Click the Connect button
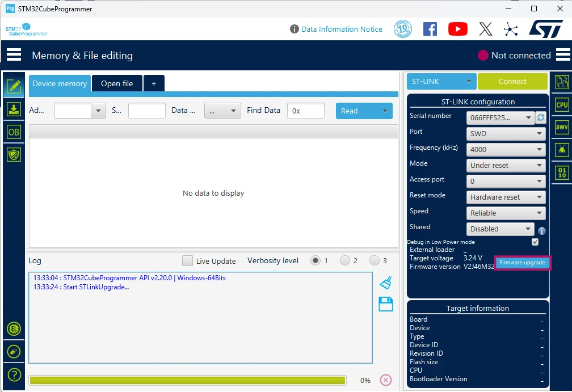This screenshot has height=392, width=572. pyautogui.click(x=512, y=81)
